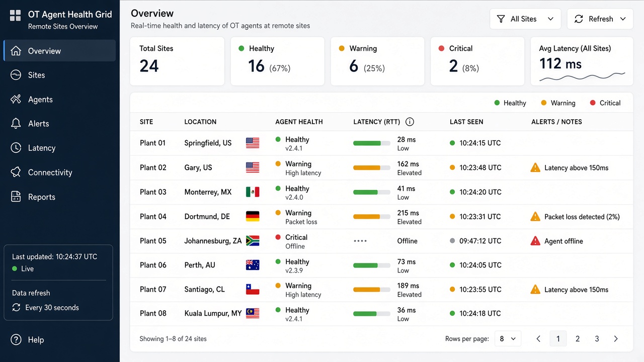Viewport: 644px width, 362px height.
Task: Click the Plant 06 site name
Action: pos(153,265)
